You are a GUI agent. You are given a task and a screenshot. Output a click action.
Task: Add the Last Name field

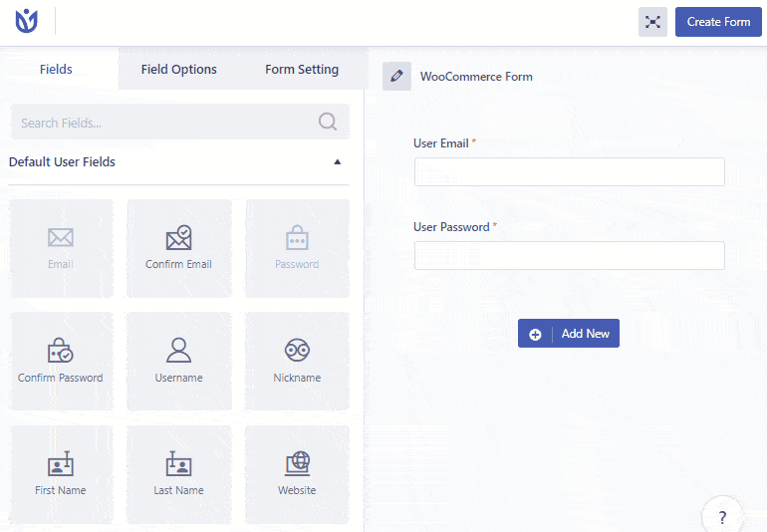point(179,474)
